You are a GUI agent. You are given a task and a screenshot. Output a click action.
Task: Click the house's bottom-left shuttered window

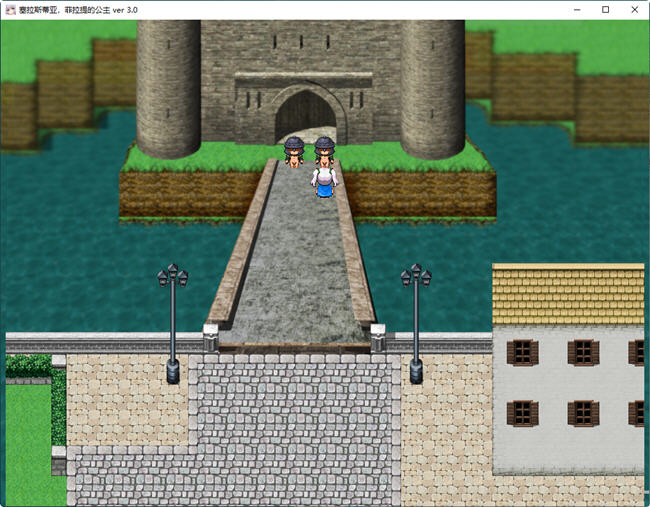[x=522, y=413]
